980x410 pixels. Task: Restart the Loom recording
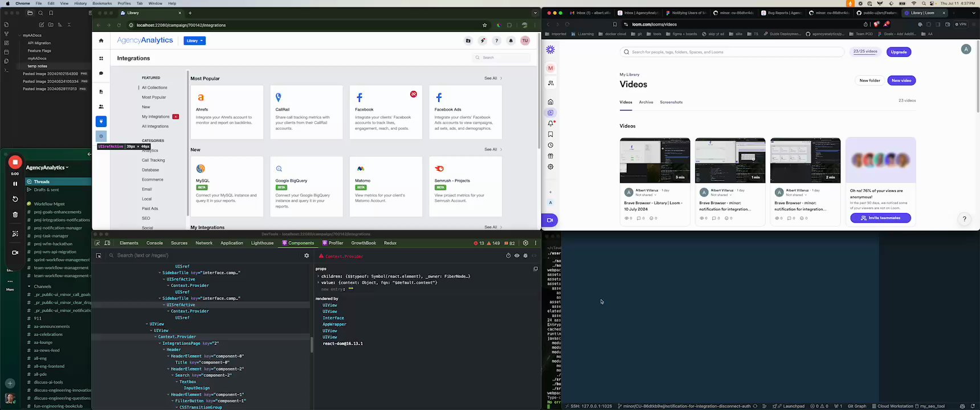[15, 199]
